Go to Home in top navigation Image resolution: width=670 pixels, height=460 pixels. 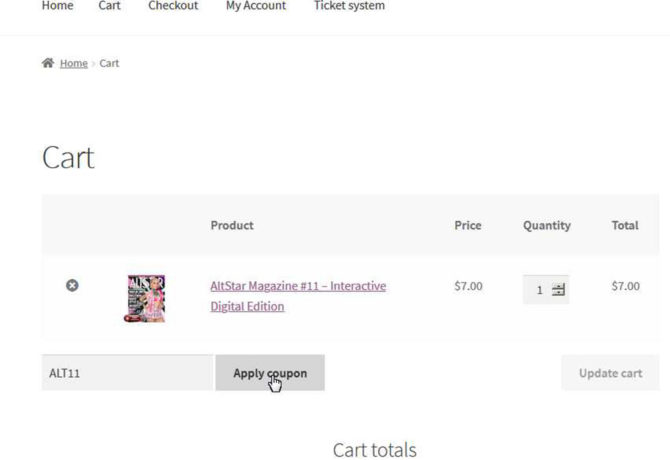point(57,6)
